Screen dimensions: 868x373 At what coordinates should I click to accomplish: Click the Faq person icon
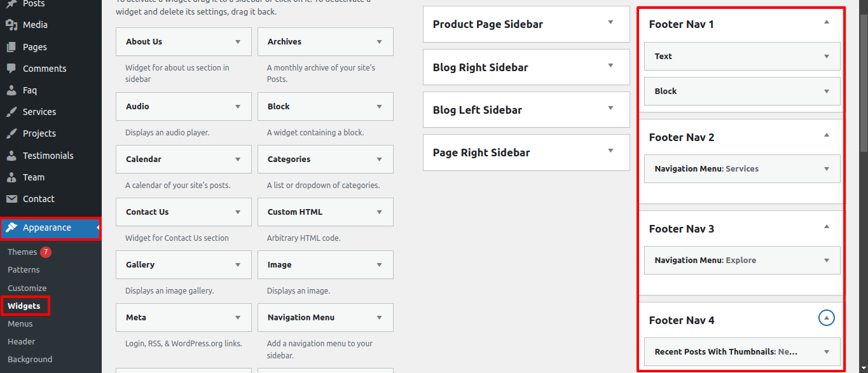click(x=11, y=90)
